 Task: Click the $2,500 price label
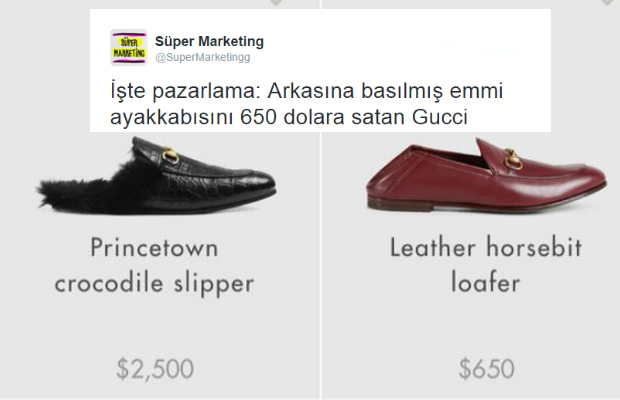(155, 369)
